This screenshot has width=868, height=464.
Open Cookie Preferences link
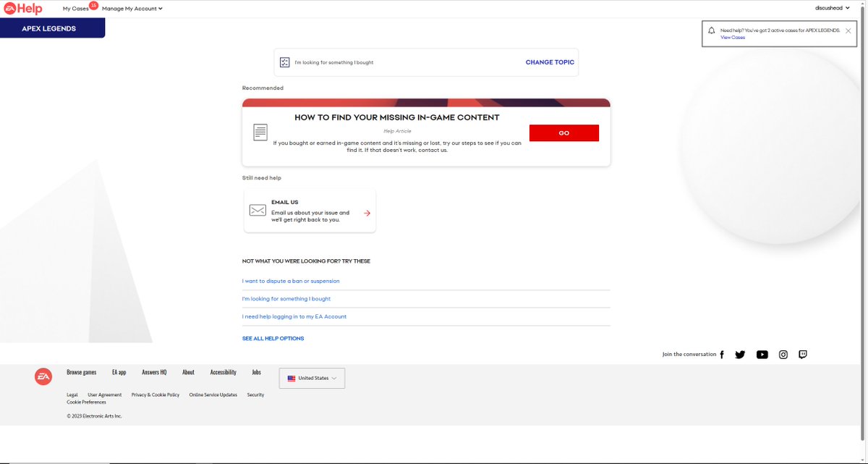tap(86, 402)
